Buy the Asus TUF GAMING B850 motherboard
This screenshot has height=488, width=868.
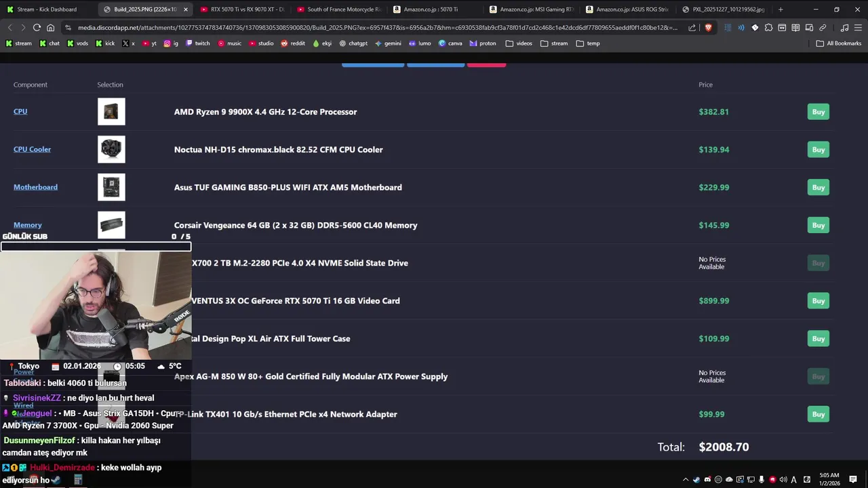coord(818,188)
